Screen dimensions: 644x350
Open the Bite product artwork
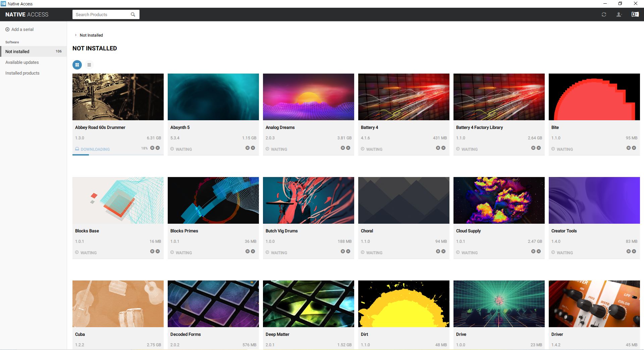coord(594,97)
